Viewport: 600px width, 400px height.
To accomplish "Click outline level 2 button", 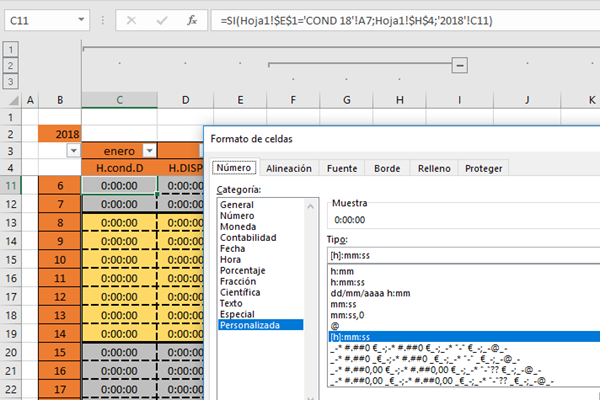I will [x=12, y=64].
